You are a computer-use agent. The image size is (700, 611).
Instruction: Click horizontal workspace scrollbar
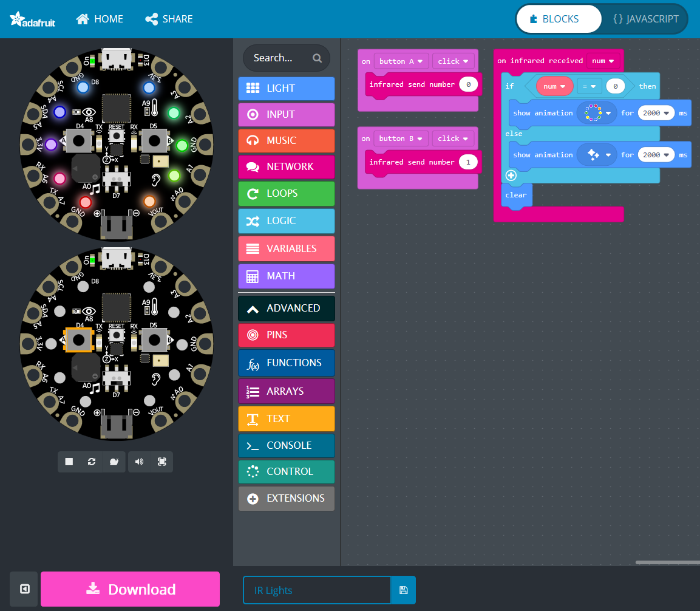667,562
